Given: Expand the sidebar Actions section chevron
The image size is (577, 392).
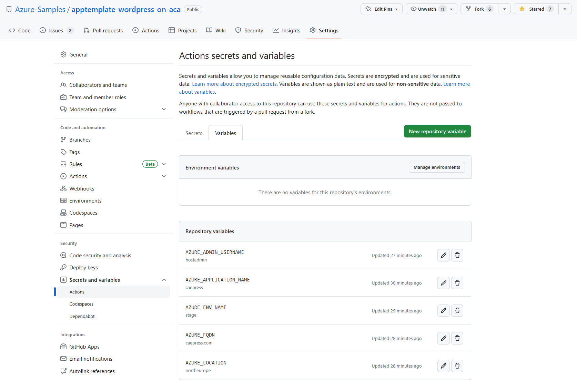Looking at the screenshot, I should coord(164,176).
